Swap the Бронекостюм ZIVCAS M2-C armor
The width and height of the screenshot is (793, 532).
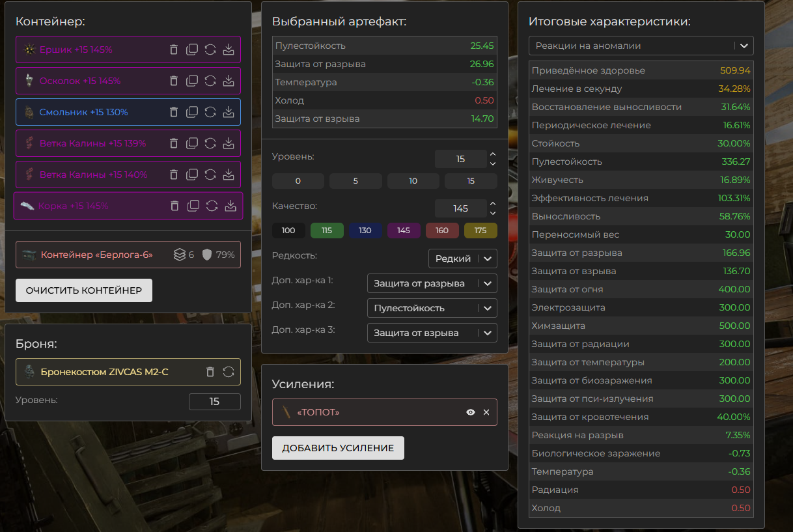(x=229, y=372)
